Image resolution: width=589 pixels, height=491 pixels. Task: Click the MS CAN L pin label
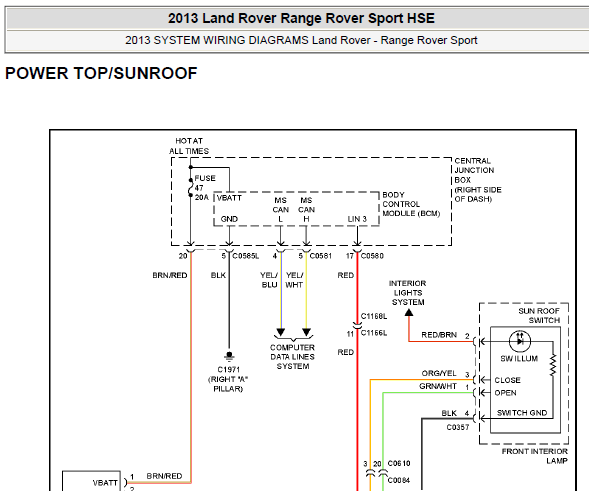tap(280, 210)
